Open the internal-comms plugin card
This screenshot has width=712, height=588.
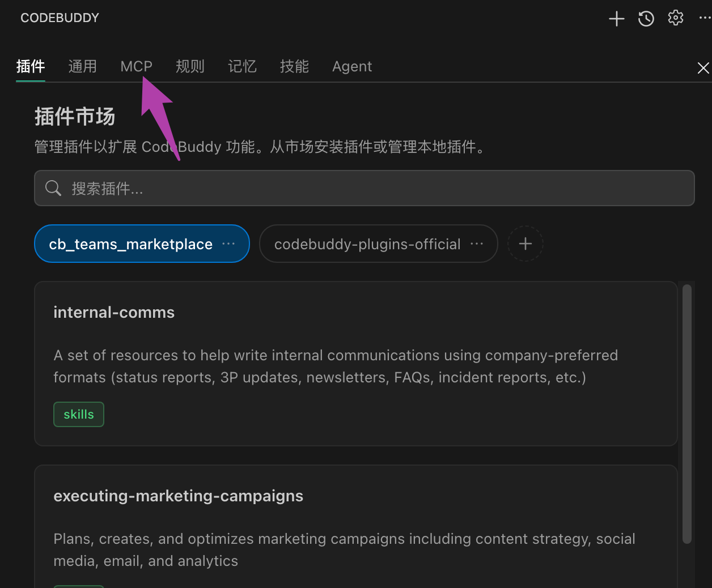click(x=356, y=364)
